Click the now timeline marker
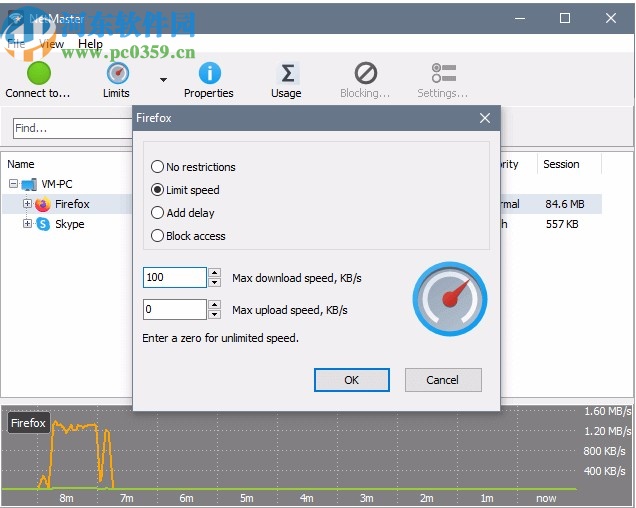 [x=546, y=498]
